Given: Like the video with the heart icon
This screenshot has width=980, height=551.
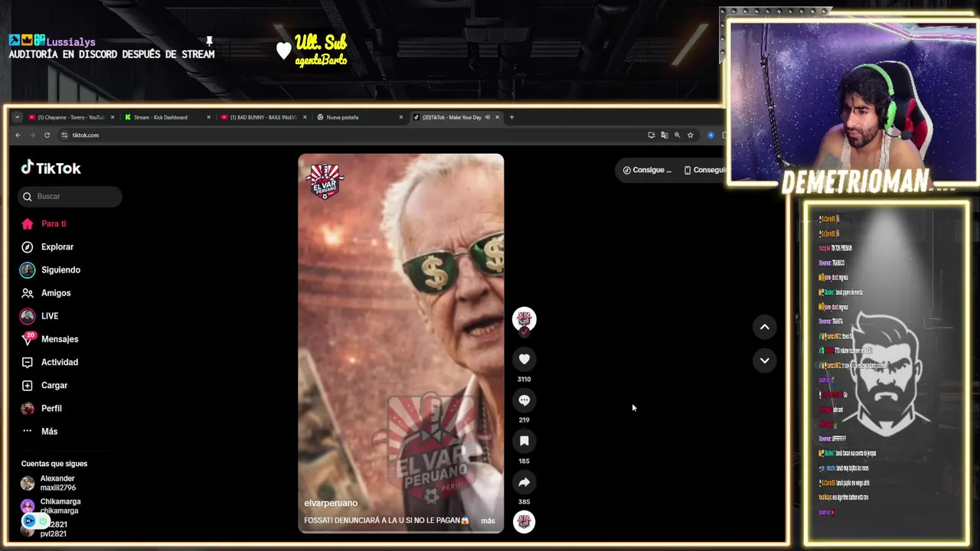Looking at the screenshot, I should (524, 359).
